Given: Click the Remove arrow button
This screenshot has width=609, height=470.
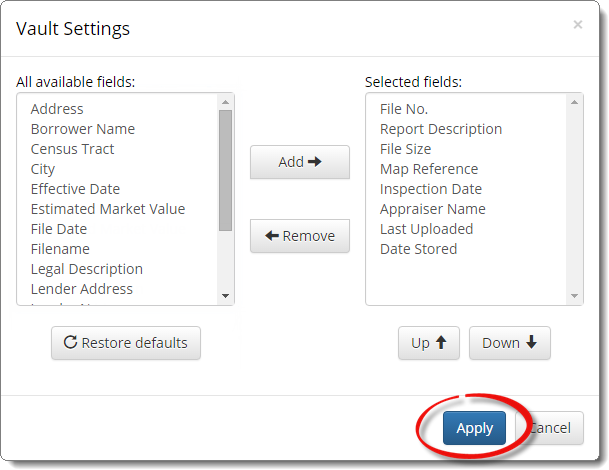Looking at the screenshot, I should point(300,236).
